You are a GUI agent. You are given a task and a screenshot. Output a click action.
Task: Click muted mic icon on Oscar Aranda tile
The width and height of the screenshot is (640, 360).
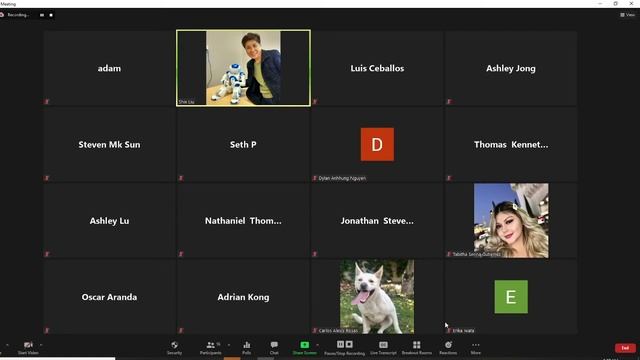tap(47, 330)
